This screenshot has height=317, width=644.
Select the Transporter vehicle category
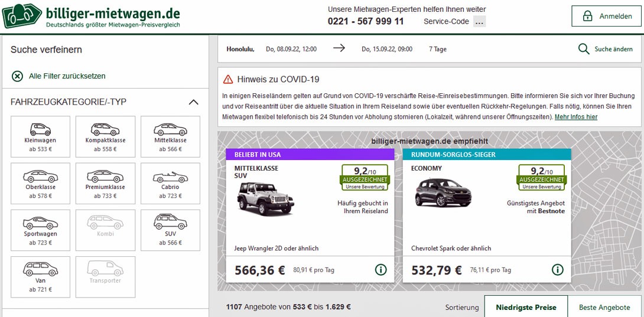[x=105, y=277]
